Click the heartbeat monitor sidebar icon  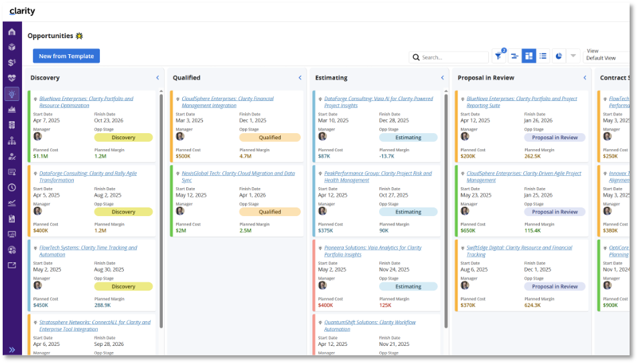click(x=11, y=78)
